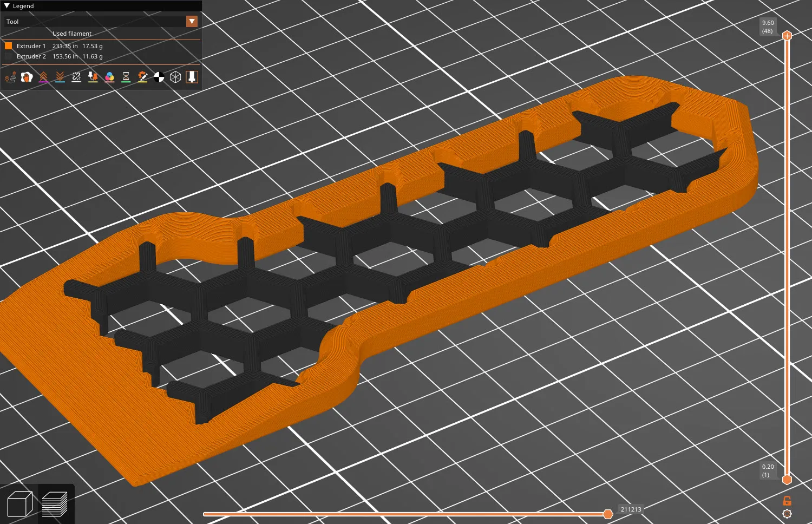
Task: Click the 211213 move count label
Action: (x=631, y=509)
